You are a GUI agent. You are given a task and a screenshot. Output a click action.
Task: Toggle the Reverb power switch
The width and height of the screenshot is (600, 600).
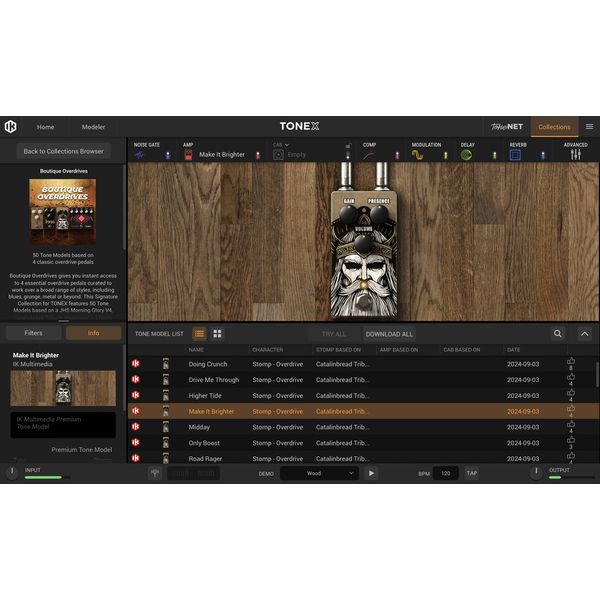click(x=543, y=155)
